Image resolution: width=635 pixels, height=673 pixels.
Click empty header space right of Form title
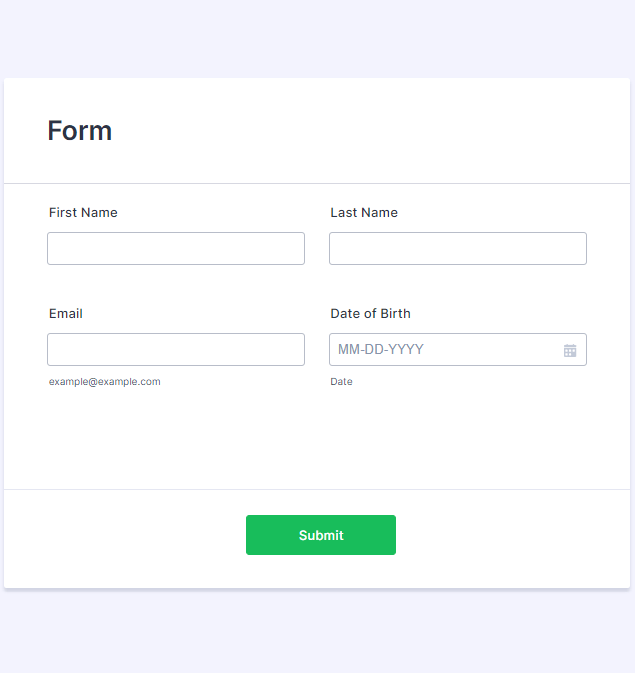click(400, 131)
